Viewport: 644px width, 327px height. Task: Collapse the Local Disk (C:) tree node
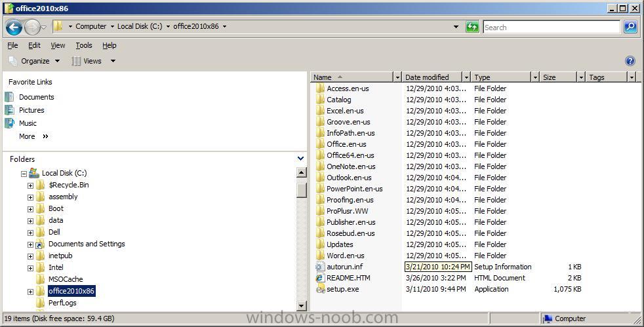pos(24,174)
